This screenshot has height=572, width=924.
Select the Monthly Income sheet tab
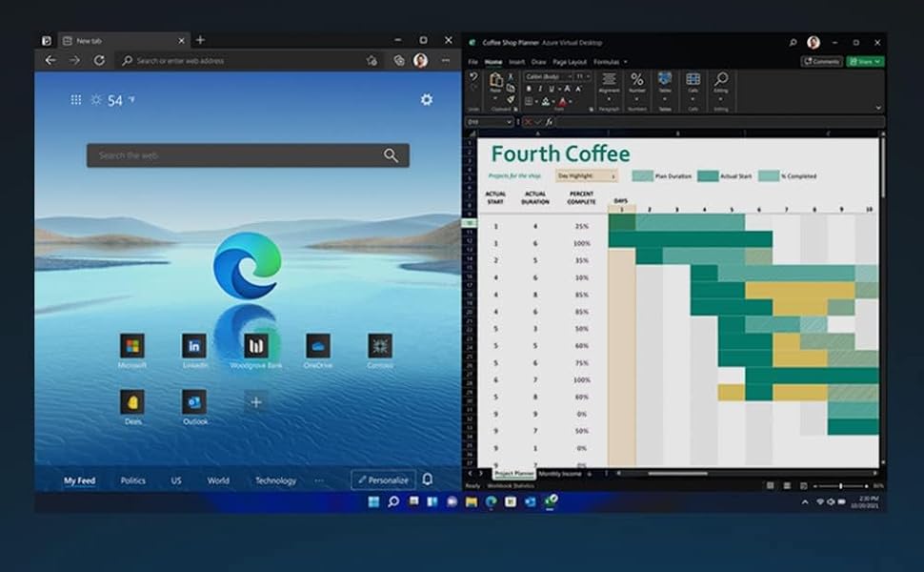point(561,473)
